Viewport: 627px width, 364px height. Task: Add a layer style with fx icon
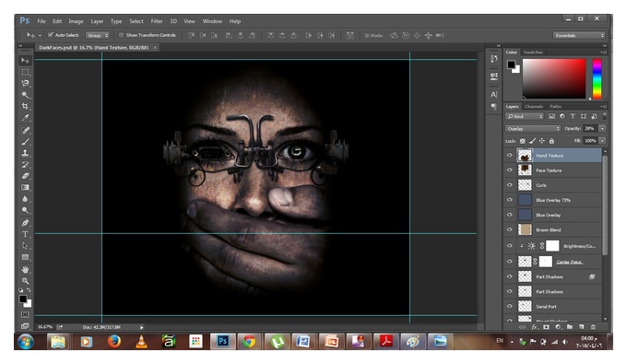pos(535,327)
